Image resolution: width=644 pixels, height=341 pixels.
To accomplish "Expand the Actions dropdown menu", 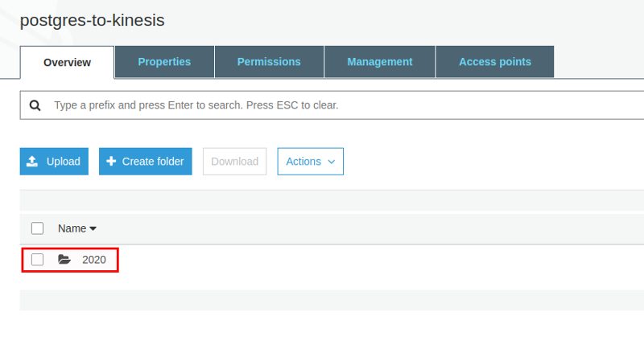I will click(x=311, y=162).
